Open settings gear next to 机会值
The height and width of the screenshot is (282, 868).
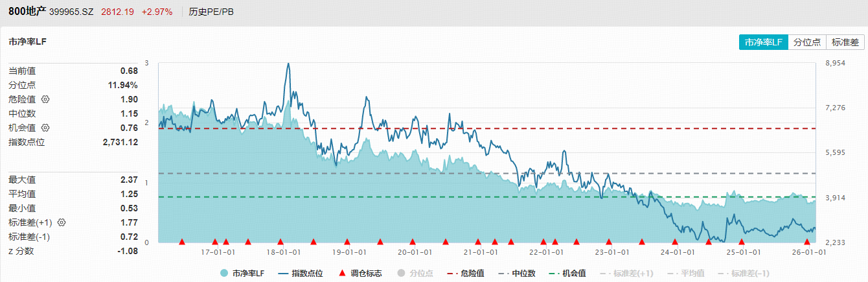point(45,128)
